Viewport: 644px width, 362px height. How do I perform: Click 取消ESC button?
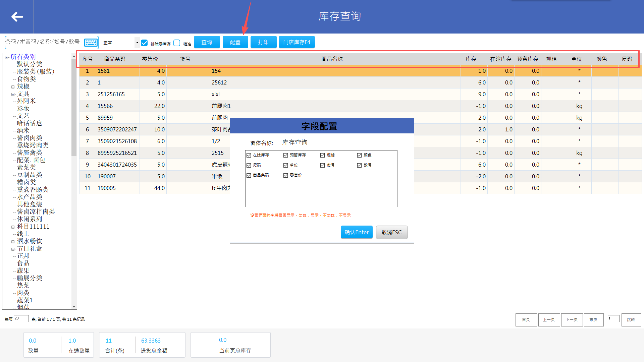point(391,232)
